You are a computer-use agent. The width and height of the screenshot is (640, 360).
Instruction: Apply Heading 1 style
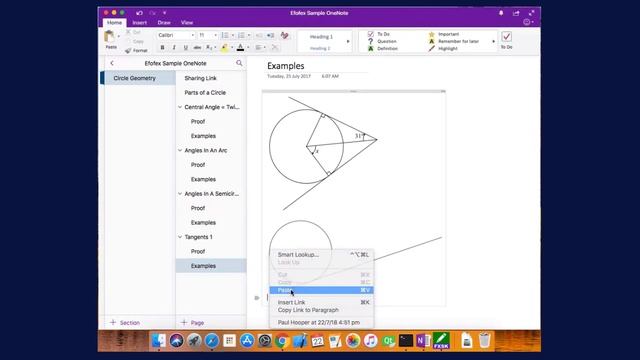coord(321,37)
